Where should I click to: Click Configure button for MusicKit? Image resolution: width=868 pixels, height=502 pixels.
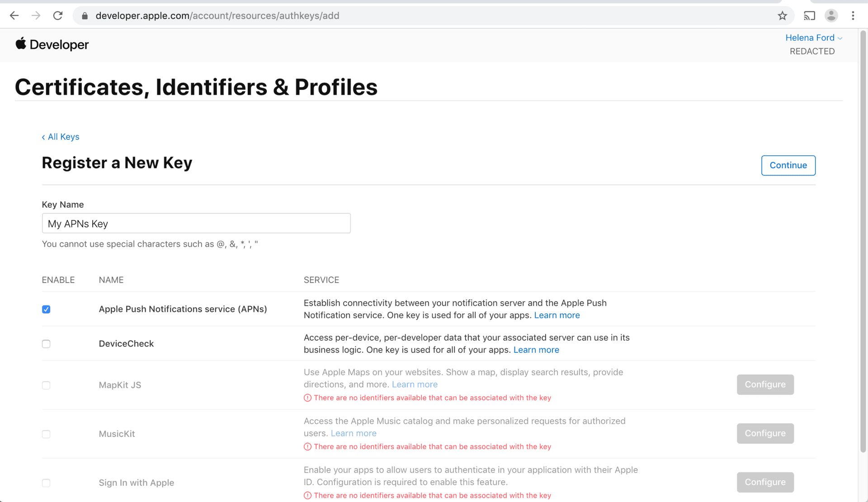click(765, 433)
